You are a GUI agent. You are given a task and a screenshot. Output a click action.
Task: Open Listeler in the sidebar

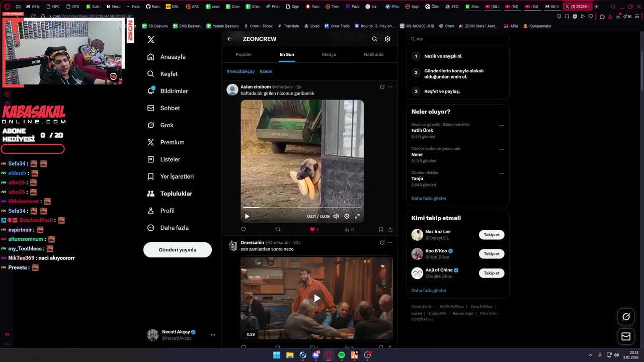pyautogui.click(x=164, y=159)
